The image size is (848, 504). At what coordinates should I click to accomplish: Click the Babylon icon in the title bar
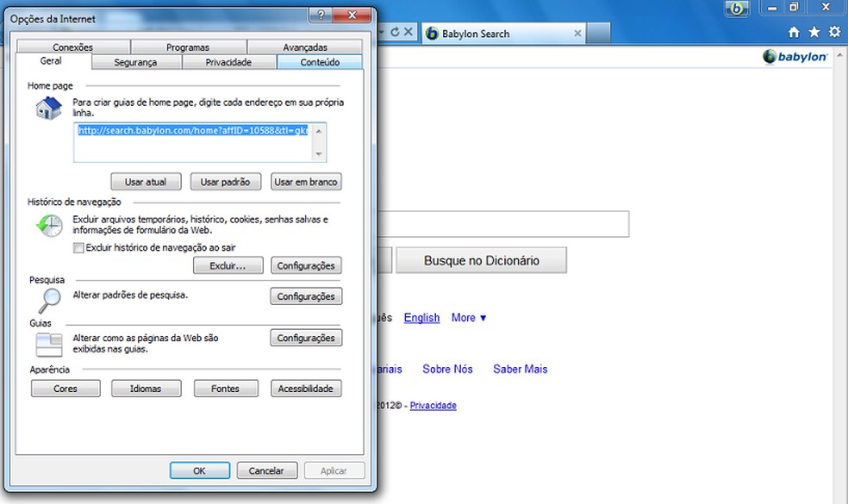point(737,9)
